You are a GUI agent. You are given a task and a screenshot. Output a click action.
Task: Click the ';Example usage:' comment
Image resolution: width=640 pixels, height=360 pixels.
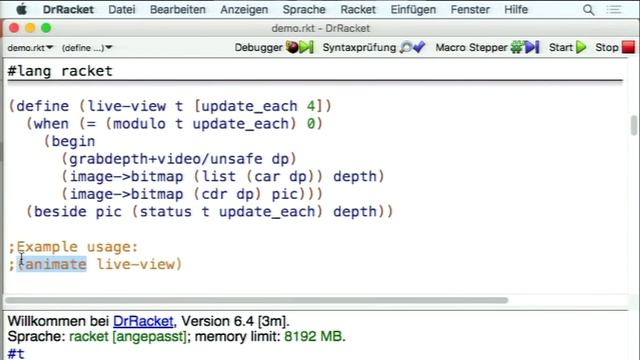(x=73, y=247)
